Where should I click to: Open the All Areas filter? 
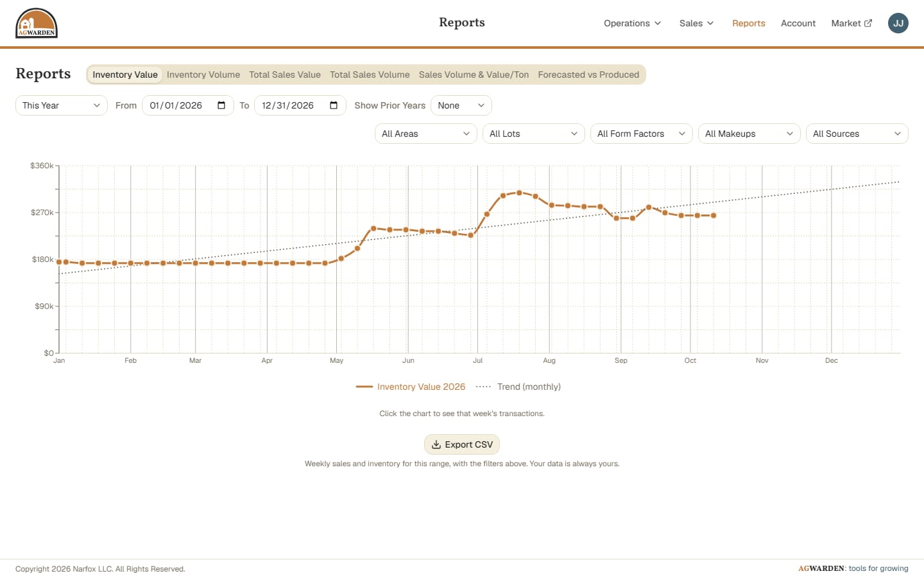point(426,134)
